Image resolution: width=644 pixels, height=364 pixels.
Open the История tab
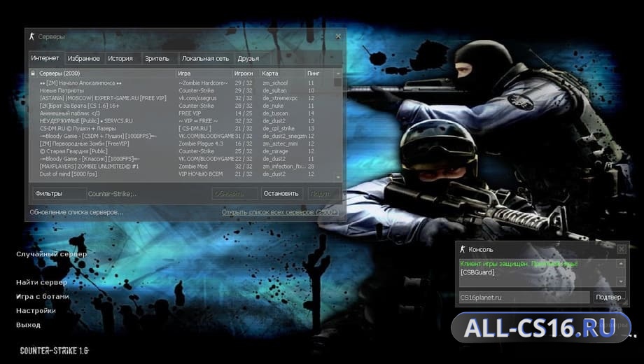point(120,58)
